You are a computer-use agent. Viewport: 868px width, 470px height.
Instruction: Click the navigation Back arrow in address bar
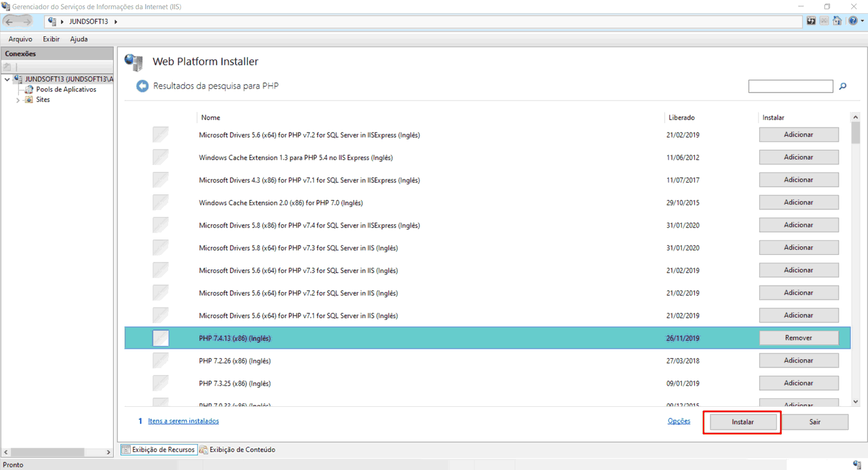(9, 21)
